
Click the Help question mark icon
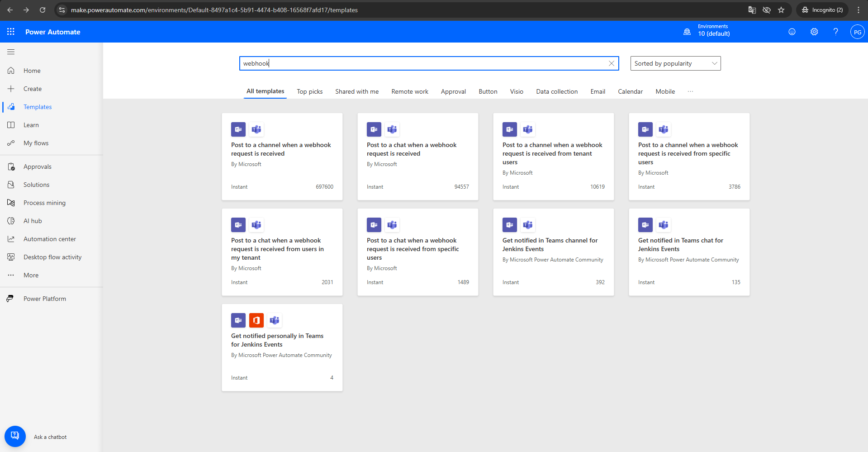tap(835, 32)
